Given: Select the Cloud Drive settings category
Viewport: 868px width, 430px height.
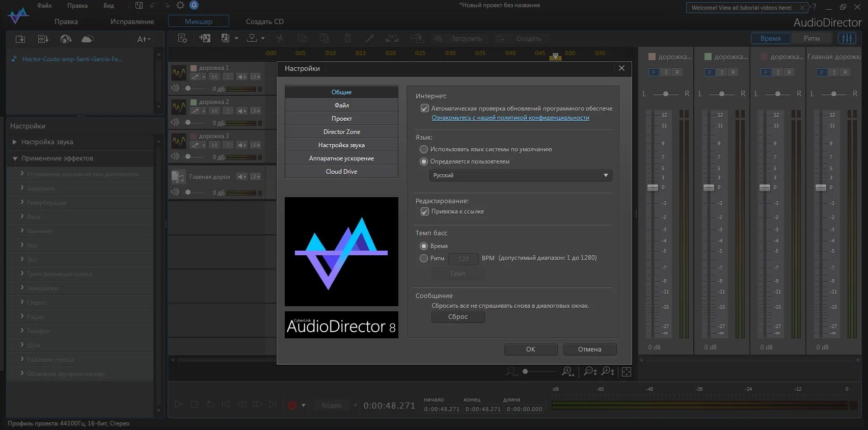Looking at the screenshot, I should point(341,172).
